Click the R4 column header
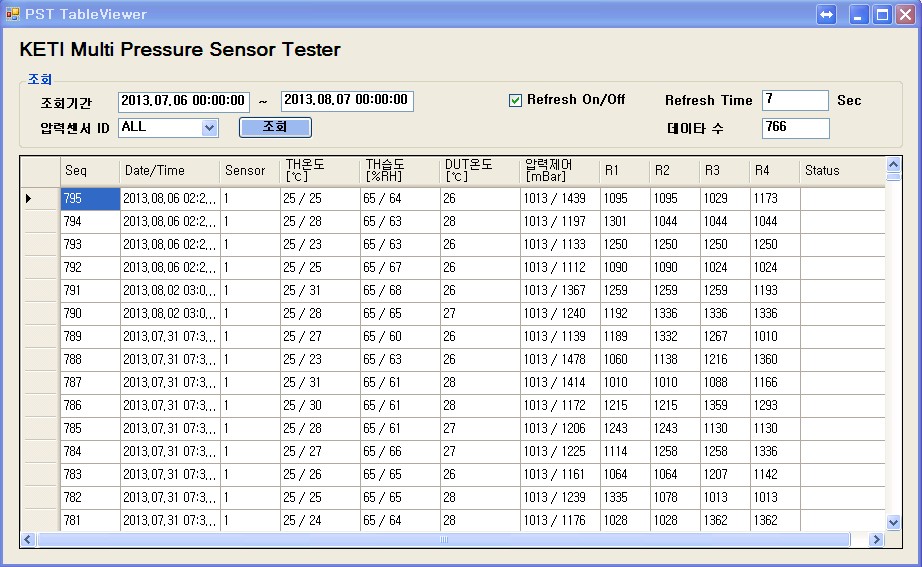Viewport: 922px width, 567px height. (775, 171)
